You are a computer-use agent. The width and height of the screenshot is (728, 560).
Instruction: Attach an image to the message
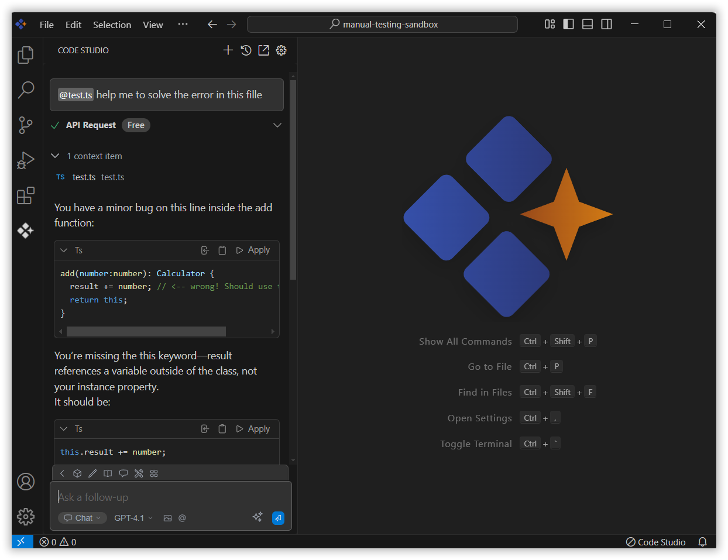167,518
